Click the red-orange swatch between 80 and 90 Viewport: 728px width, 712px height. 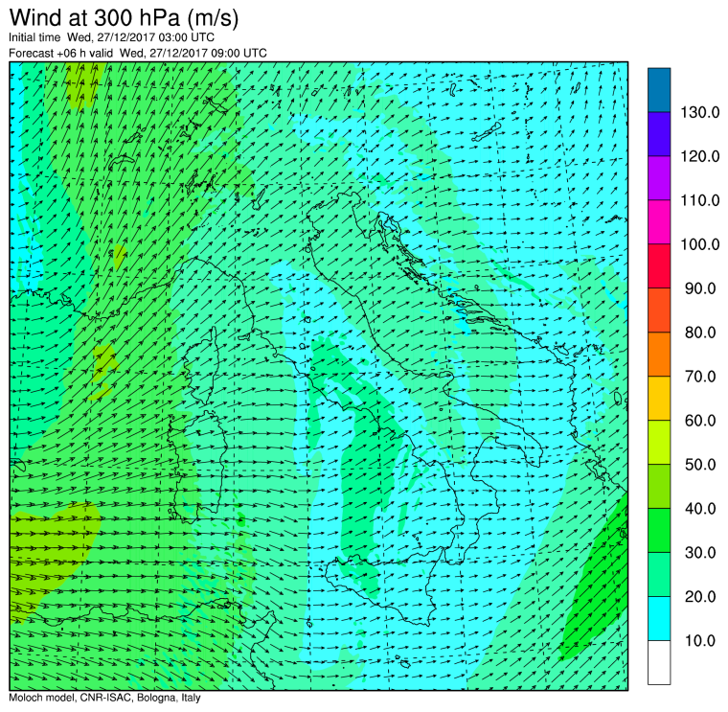(659, 310)
